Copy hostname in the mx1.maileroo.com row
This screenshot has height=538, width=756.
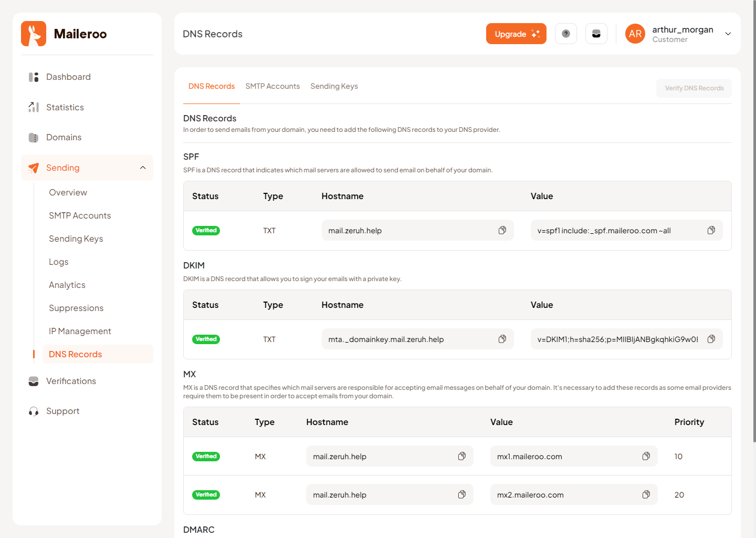point(462,456)
